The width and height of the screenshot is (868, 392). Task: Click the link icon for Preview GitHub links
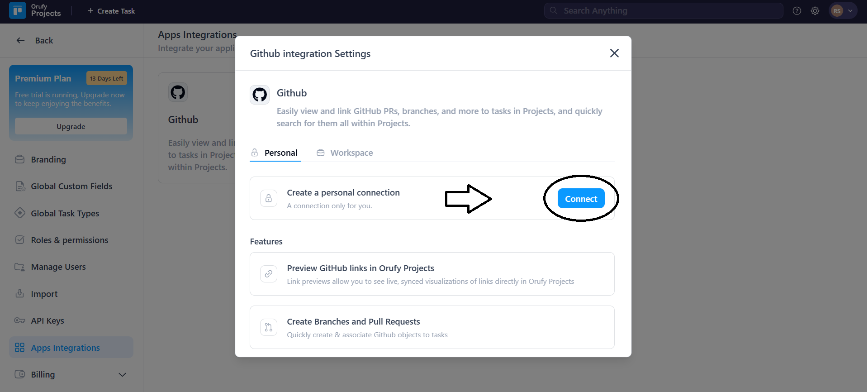point(269,274)
